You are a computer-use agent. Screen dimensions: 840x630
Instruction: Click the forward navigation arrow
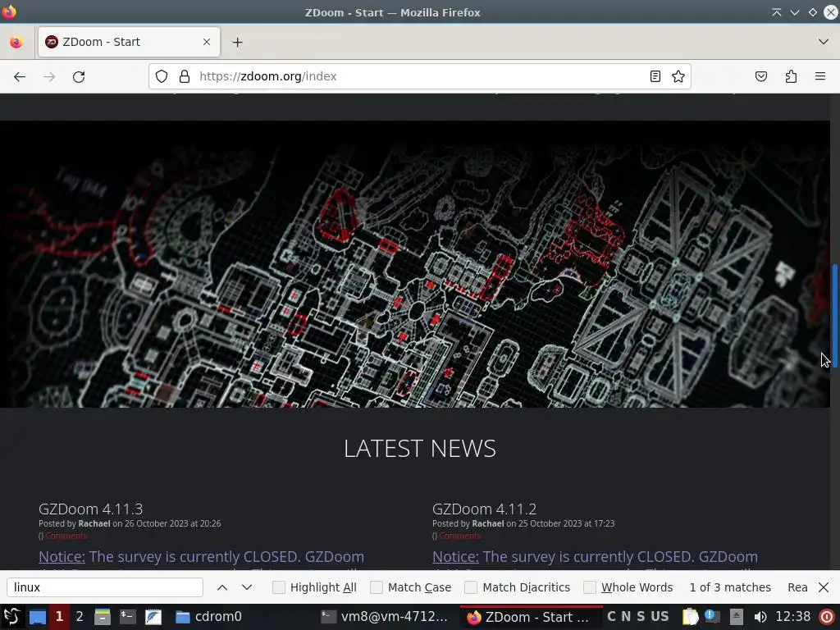coord(49,76)
